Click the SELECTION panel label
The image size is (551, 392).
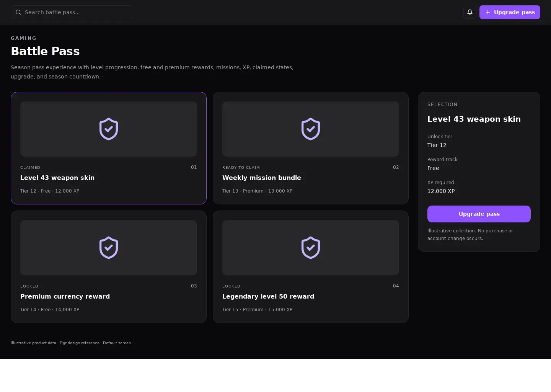coord(442,105)
